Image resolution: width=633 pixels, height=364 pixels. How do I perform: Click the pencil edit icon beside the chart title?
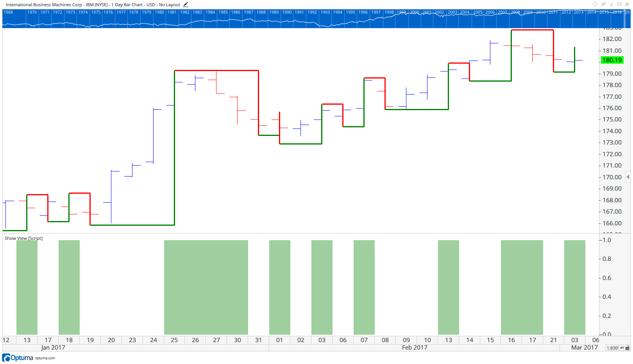coord(186,5)
